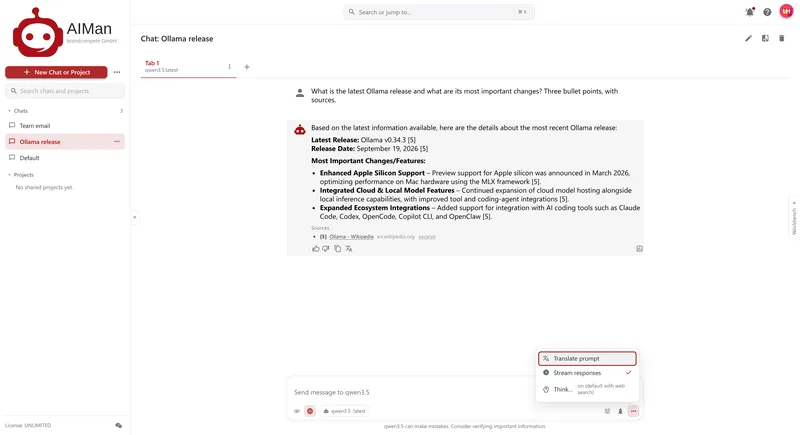Open the Ollama - Wikipedia source link

pyautogui.click(x=352, y=237)
